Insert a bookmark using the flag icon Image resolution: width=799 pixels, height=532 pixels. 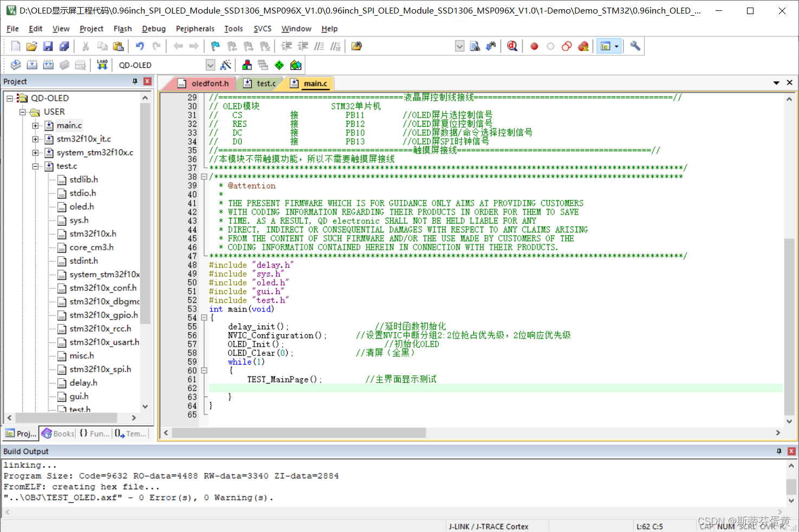(x=216, y=46)
